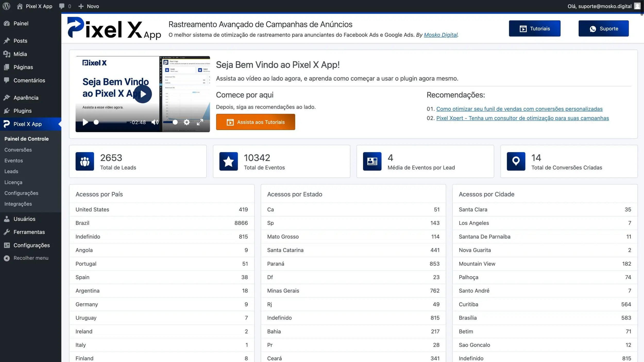Click the large play button on video
The width and height of the screenshot is (644, 362).
142,94
